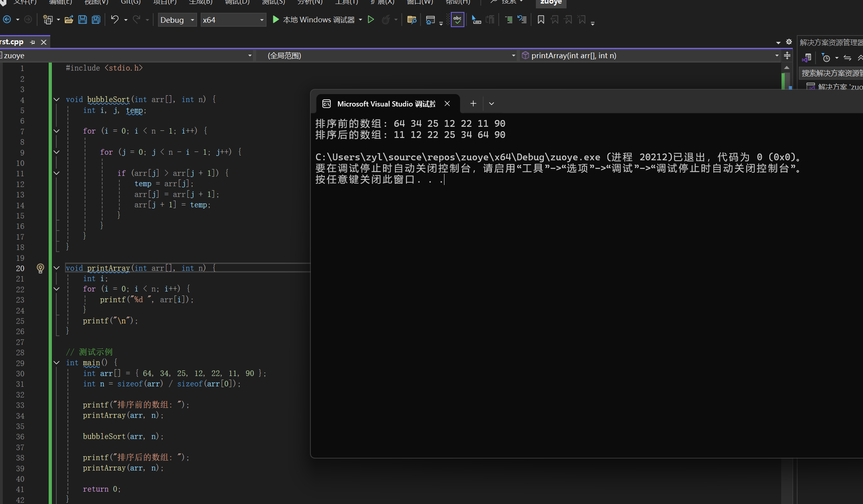This screenshot has height=504, width=863.
Task: Add a new console tab with plus button
Action: click(473, 104)
